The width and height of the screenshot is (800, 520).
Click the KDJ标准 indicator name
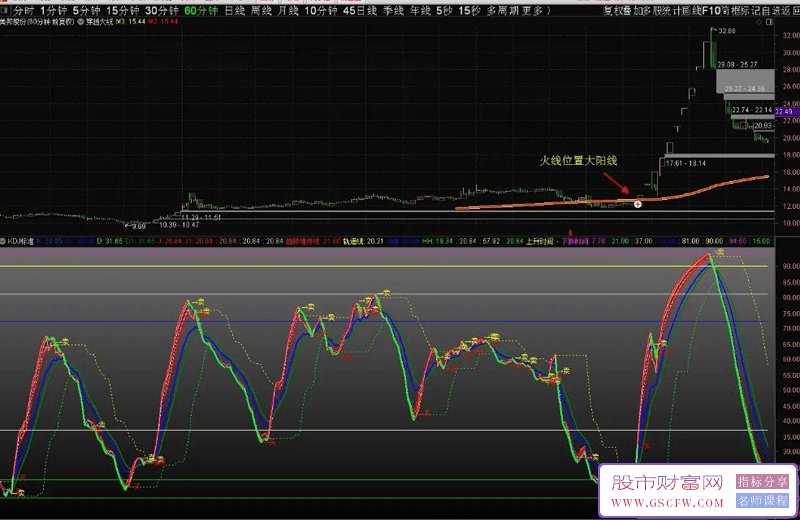[x=20, y=241]
